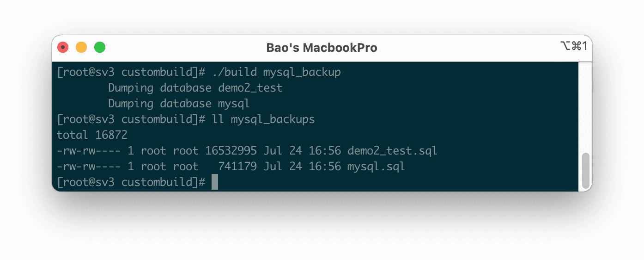Zoom the window with the green button
Viewport: 644px width, 260px height.
[100, 47]
